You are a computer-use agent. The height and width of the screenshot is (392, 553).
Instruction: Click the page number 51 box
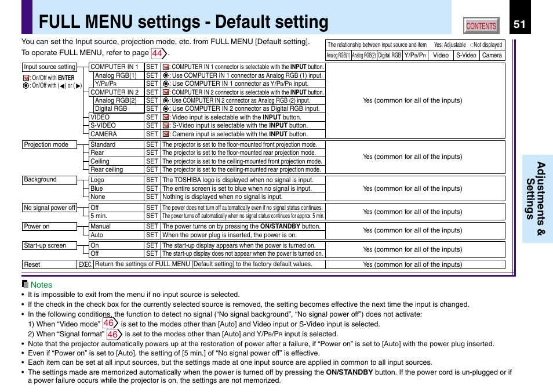(x=520, y=24)
